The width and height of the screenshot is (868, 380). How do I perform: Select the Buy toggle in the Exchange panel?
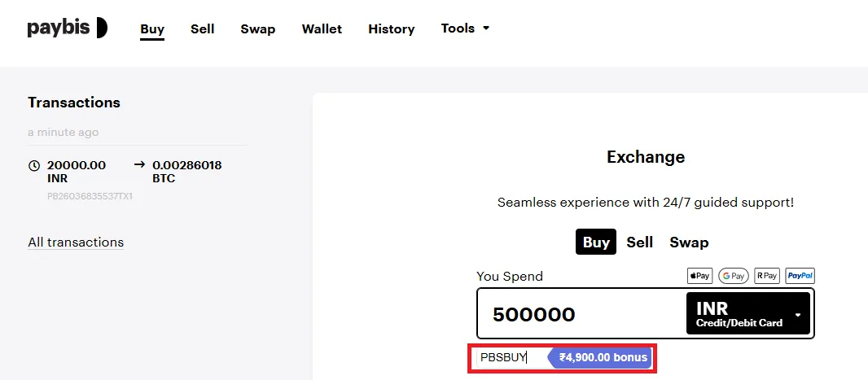(596, 242)
